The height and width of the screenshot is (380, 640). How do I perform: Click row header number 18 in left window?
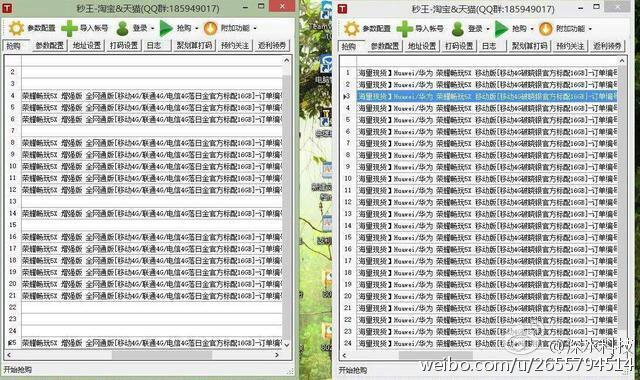pos(13,260)
